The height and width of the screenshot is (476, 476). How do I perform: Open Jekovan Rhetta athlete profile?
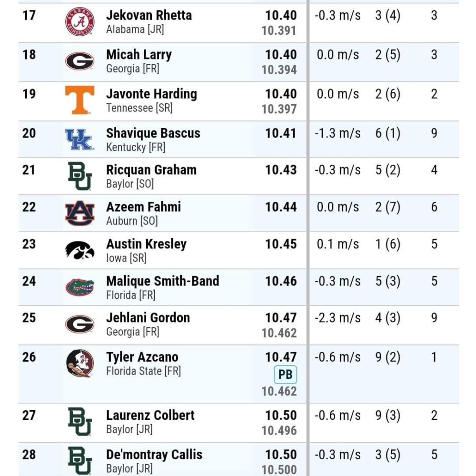click(x=149, y=15)
